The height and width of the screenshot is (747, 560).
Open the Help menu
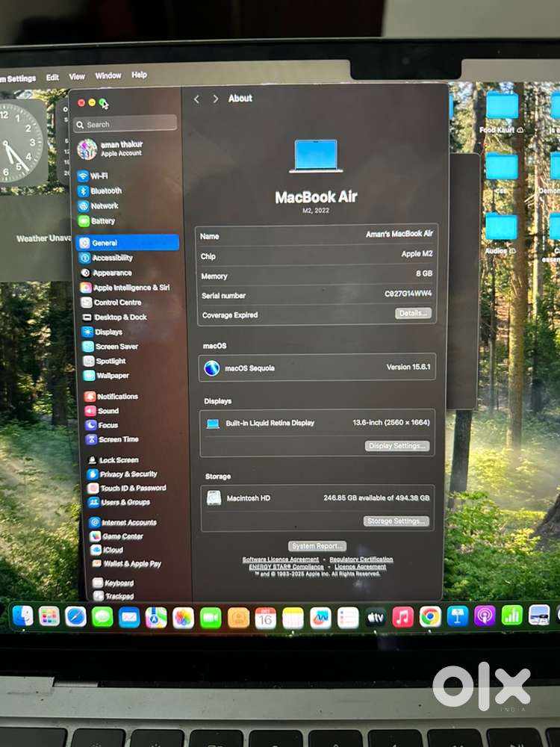(140, 75)
